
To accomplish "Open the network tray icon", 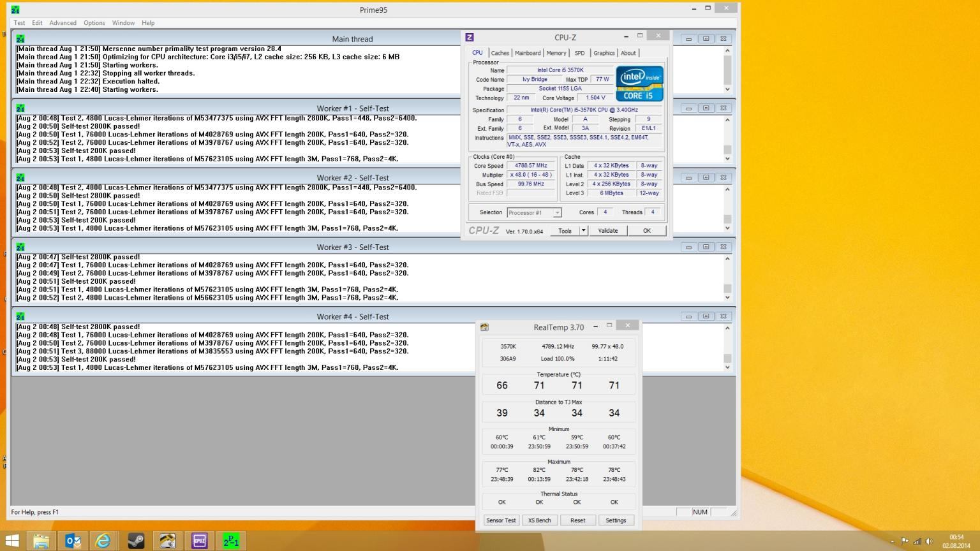I will 917,541.
